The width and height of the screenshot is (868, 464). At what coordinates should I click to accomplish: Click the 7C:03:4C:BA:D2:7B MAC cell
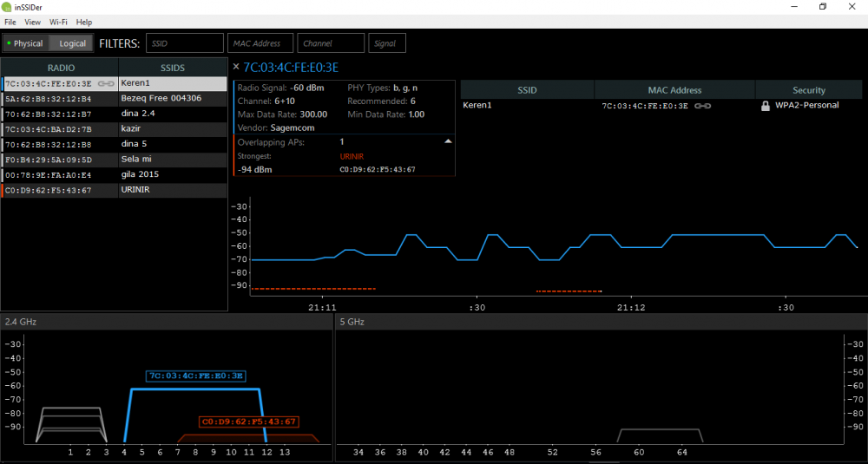tap(48, 129)
